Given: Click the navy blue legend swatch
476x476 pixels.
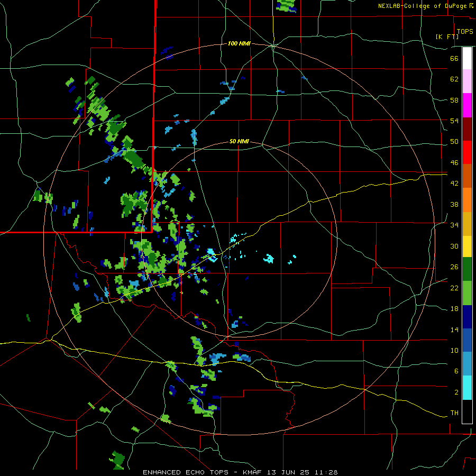Looking at the screenshot, I should click(x=467, y=317).
